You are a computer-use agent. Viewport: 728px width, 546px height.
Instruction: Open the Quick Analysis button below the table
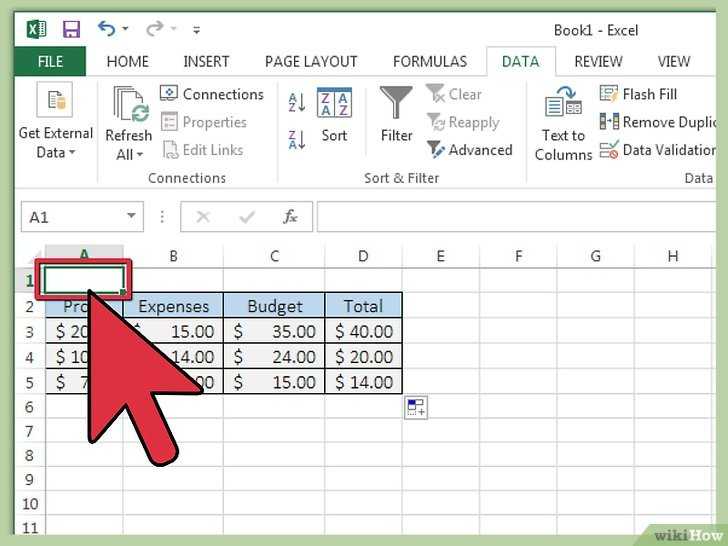click(x=416, y=407)
